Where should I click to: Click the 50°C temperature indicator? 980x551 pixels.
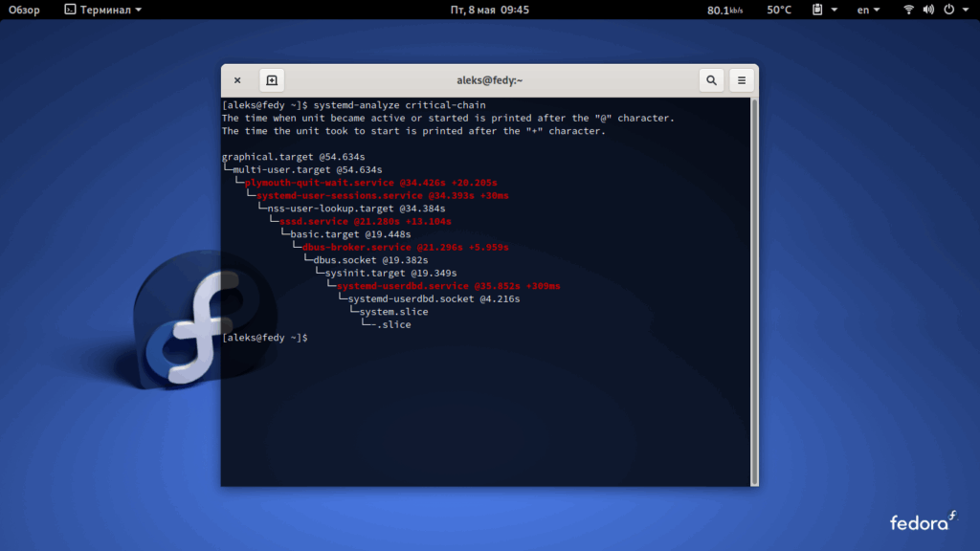pyautogui.click(x=779, y=10)
